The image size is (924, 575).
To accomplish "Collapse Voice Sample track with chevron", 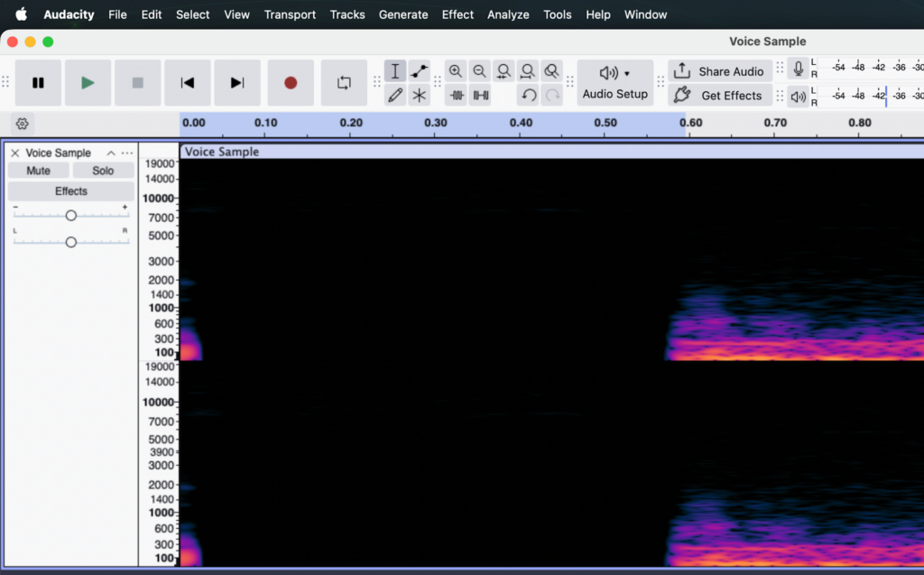I will coord(111,153).
